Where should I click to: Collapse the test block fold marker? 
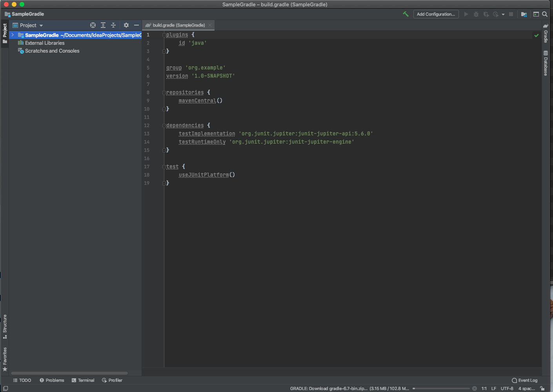tap(164, 167)
